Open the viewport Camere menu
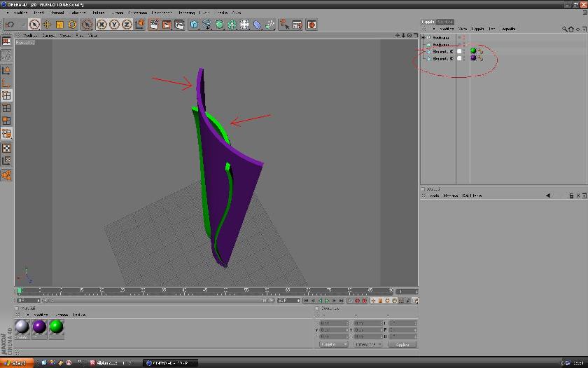The image size is (588, 368). coord(48,36)
